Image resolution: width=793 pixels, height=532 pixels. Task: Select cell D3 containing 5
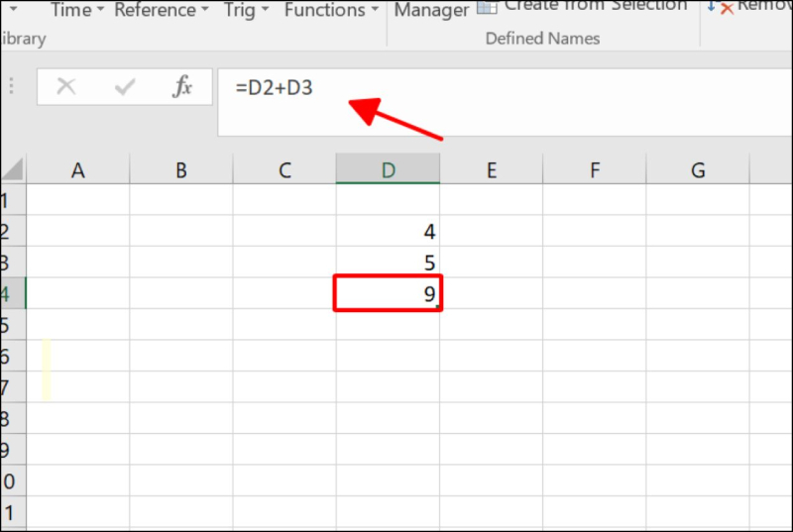pos(388,263)
